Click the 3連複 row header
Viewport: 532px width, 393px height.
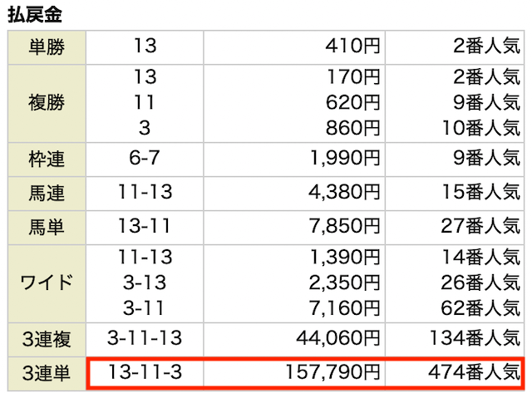point(47,340)
